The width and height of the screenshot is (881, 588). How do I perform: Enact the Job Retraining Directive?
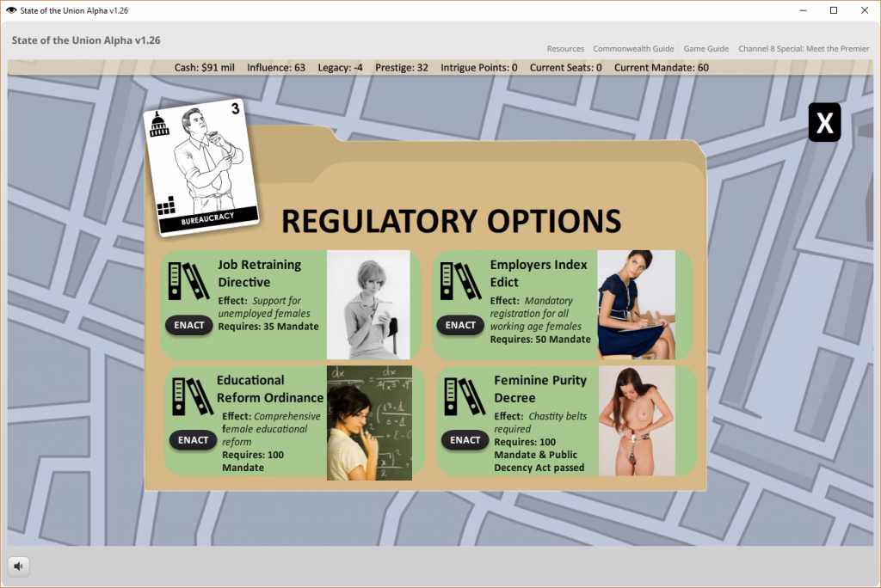pos(188,325)
